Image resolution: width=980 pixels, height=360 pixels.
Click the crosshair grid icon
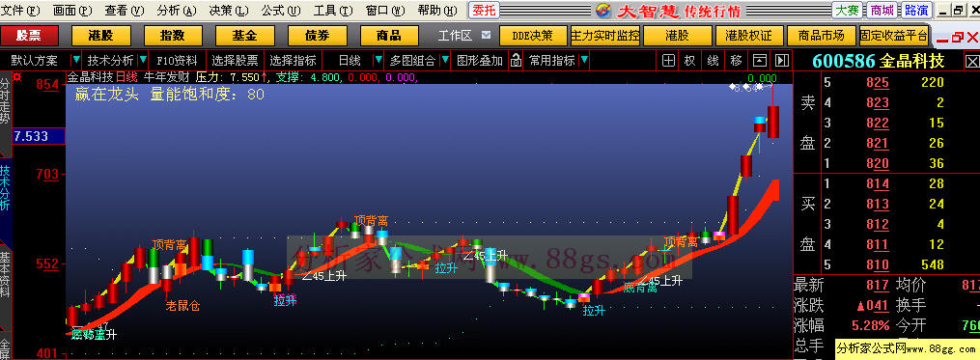tap(669, 61)
